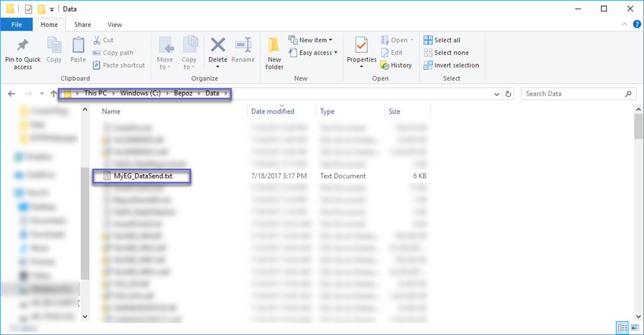Click the Rename icon
Screen dimensions: 644x335
pos(243,46)
